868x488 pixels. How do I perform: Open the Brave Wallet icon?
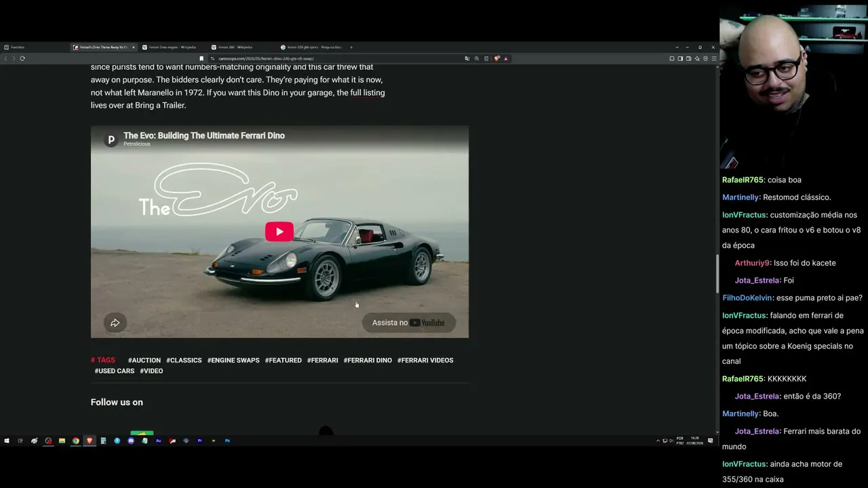688,58
